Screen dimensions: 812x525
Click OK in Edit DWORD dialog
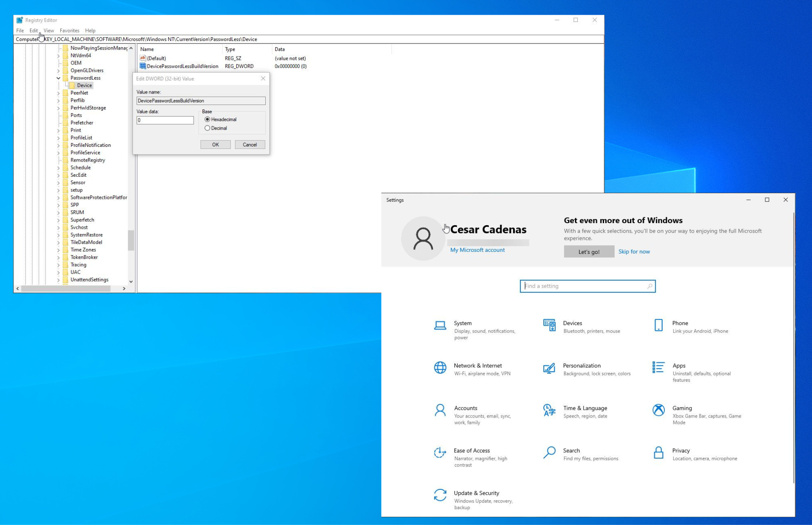tap(216, 144)
